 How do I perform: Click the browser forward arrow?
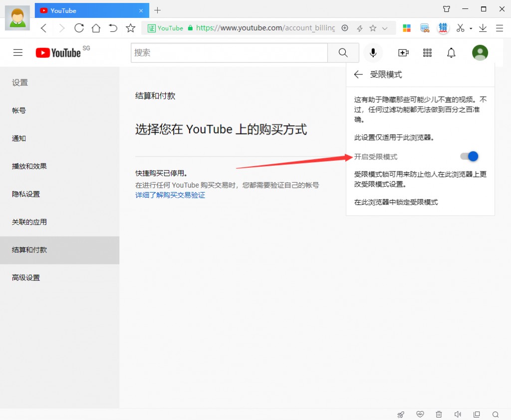pyautogui.click(x=61, y=28)
